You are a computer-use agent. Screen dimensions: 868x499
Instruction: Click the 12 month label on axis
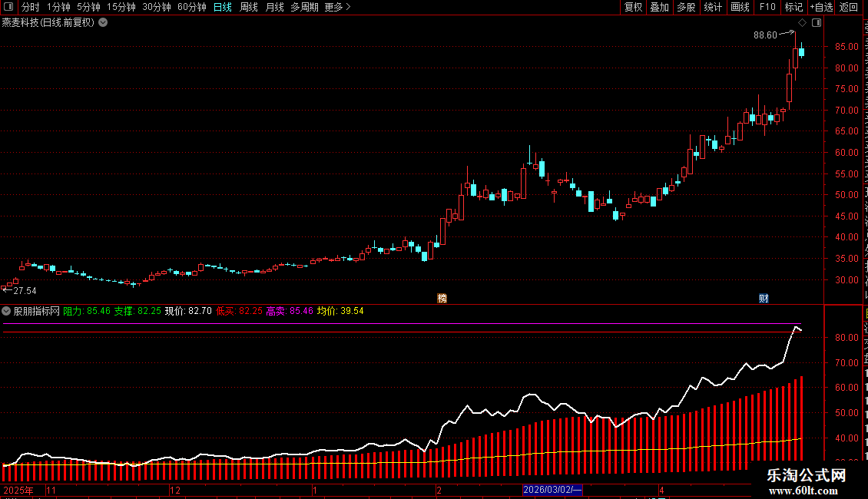[175, 490]
